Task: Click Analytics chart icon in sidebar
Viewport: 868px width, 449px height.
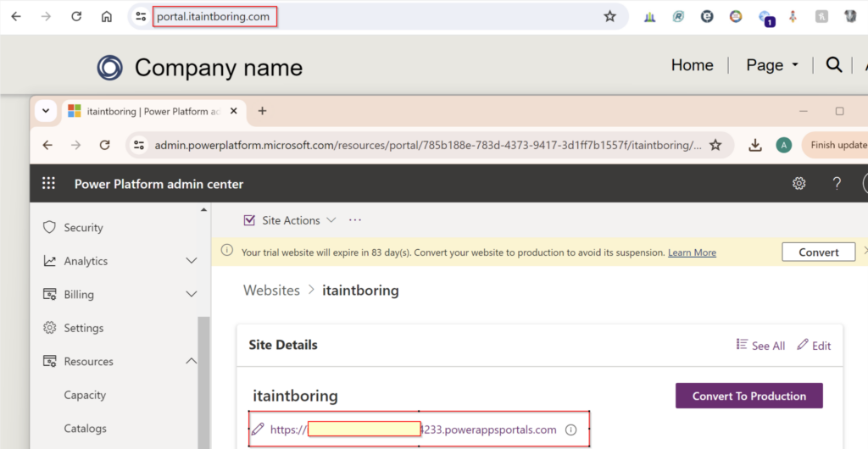Action: point(49,261)
